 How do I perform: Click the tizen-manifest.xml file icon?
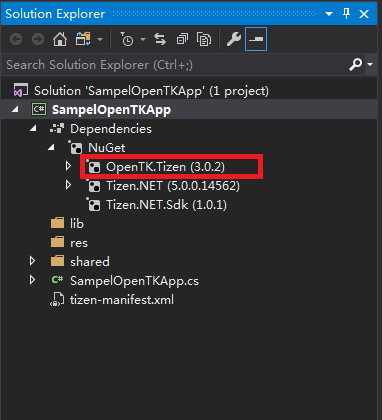(x=57, y=299)
